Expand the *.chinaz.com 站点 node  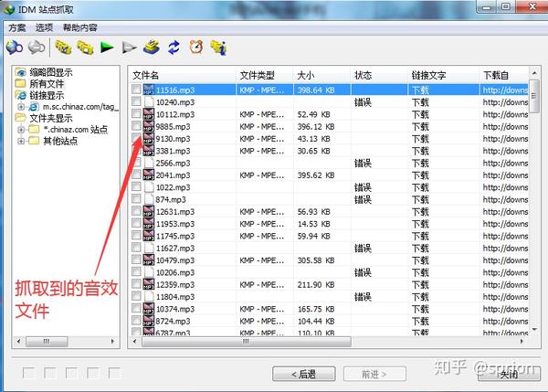pyautogui.click(x=21, y=130)
